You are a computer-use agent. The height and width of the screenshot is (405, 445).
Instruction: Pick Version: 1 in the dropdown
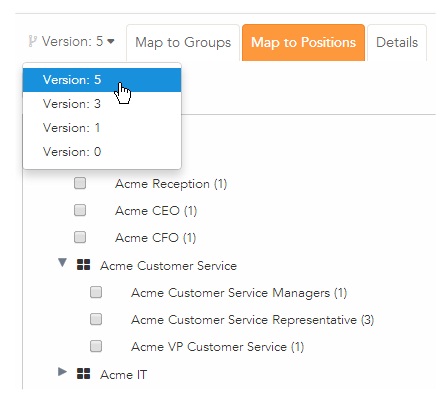(x=102, y=128)
